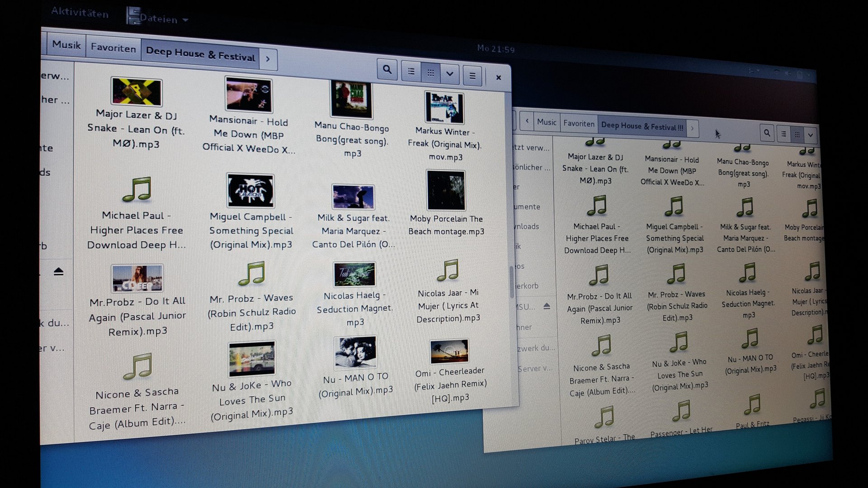Select grid view in the back window
Image resolution: width=868 pixels, height=488 pixels.
(x=797, y=134)
